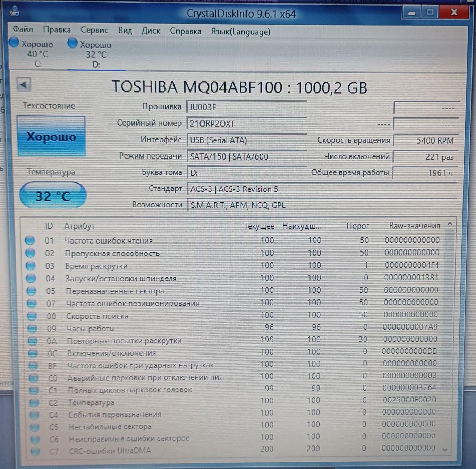Click the Текущее column header
Image resolution: width=476 pixels, height=469 pixels.
259,226
